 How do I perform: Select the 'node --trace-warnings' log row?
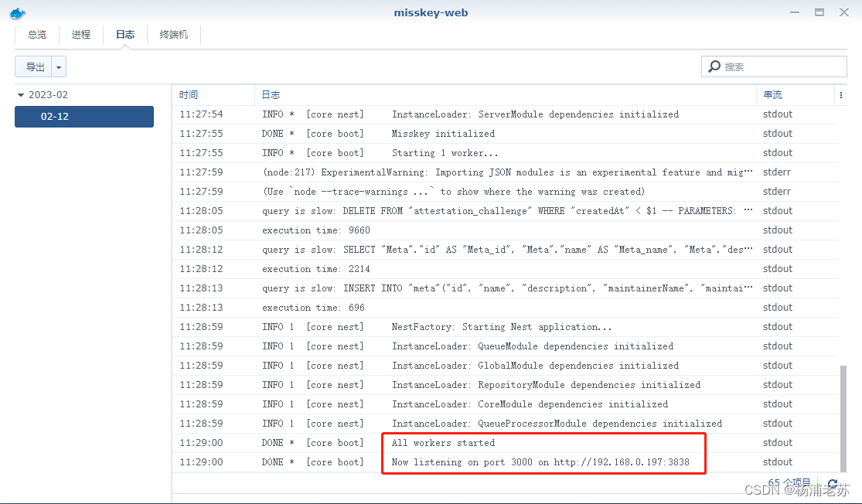[x=506, y=191]
